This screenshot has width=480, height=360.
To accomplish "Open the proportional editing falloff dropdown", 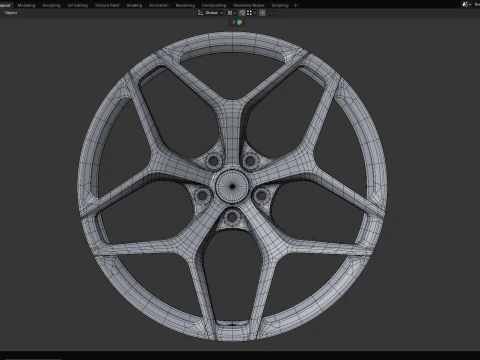I will 272,13.
